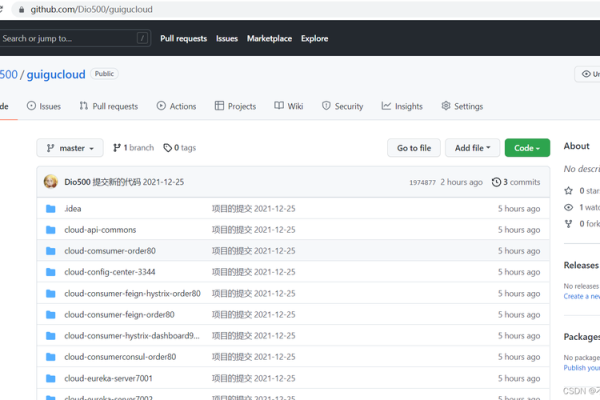The height and width of the screenshot is (400, 600).
Task: Open the 1 branch link
Action: tap(134, 148)
